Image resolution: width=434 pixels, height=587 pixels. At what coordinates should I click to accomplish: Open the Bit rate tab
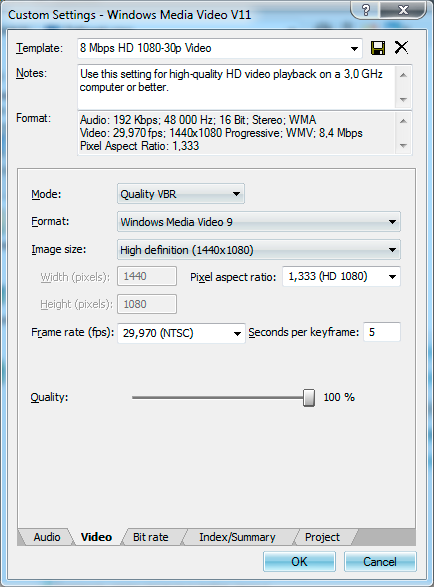(x=151, y=537)
